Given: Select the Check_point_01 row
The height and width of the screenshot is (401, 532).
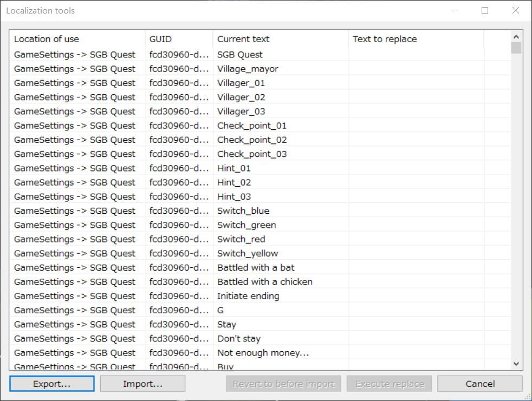Looking at the screenshot, I should click(x=260, y=126).
